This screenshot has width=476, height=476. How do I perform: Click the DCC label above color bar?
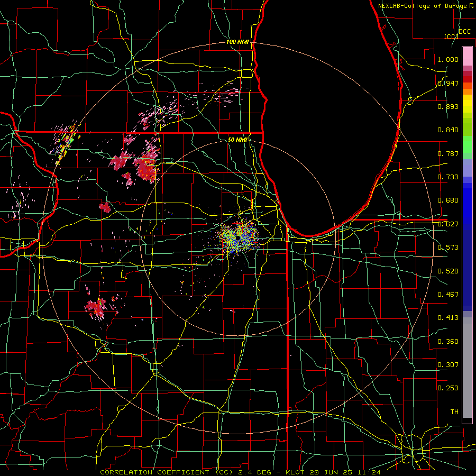[x=465, y=32]
